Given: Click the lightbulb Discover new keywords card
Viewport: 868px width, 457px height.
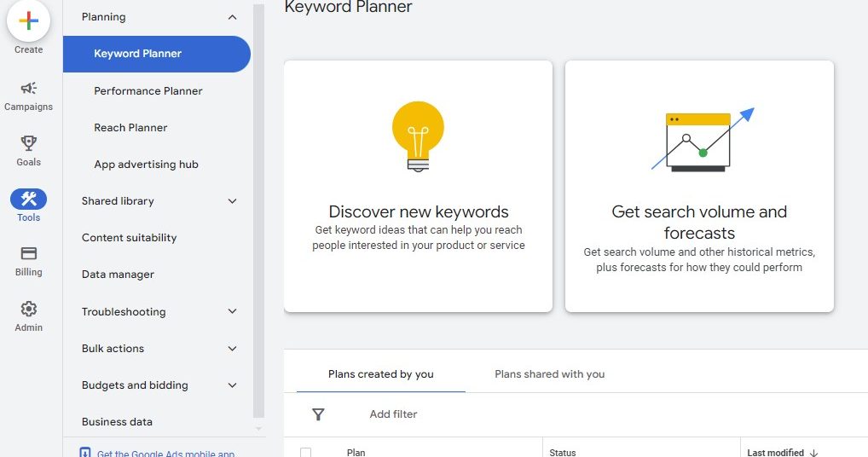Looking at the screenshot, I should click(x=418, y=186).
